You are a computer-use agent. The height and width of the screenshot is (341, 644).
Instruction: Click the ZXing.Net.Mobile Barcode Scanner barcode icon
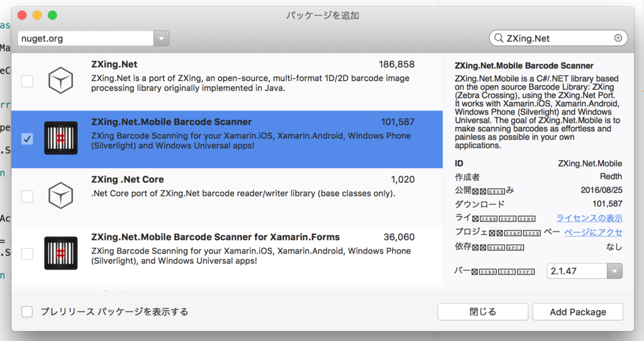click(61, 138)
